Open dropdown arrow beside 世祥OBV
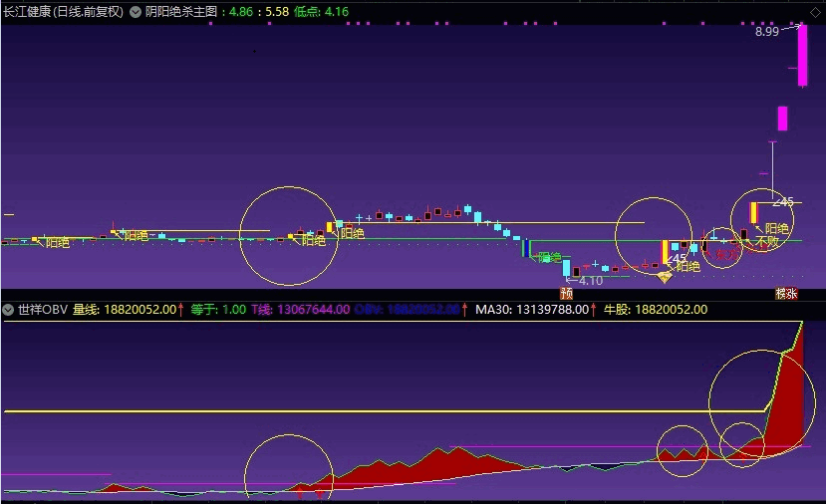This screenshot has height=504, width=826. coord(8,310)
